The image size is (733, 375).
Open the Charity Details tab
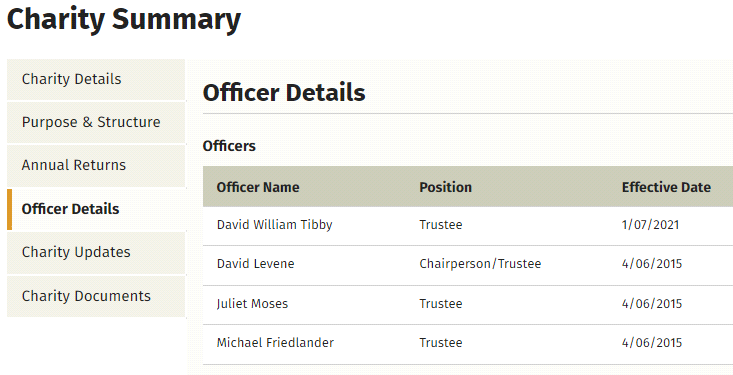pos(96,79)
